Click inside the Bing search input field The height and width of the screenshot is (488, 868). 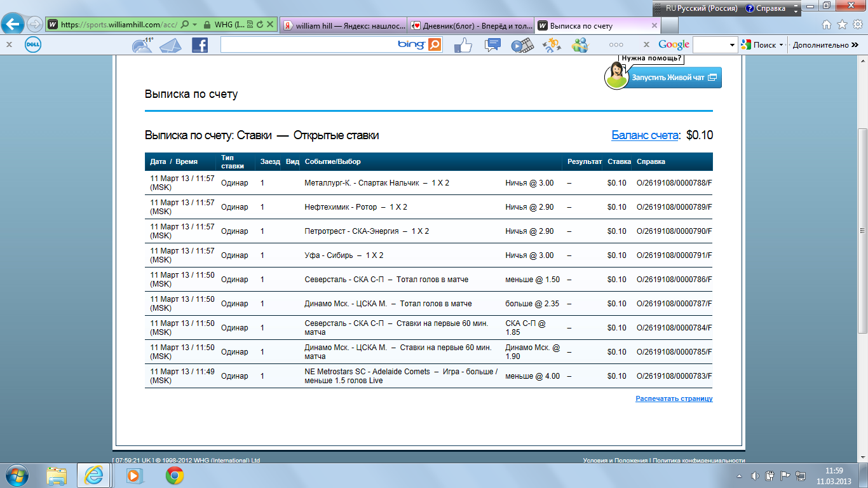click(308, 45)
